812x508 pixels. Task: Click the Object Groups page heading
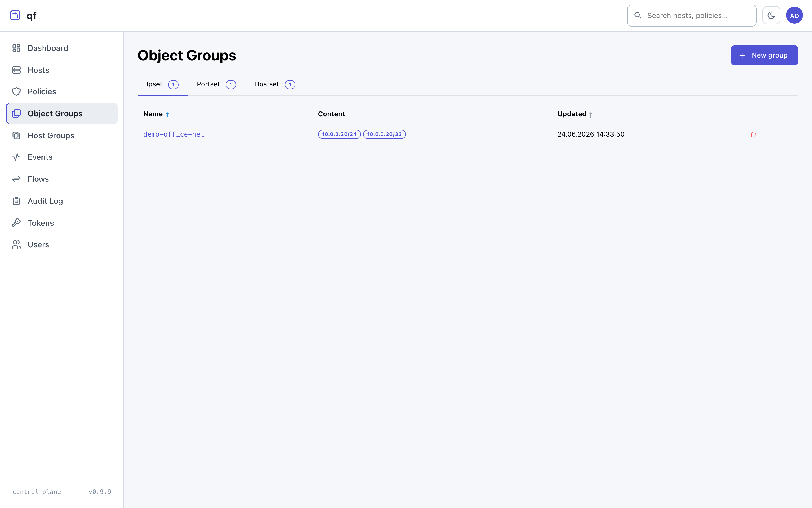tap(187, 55)
